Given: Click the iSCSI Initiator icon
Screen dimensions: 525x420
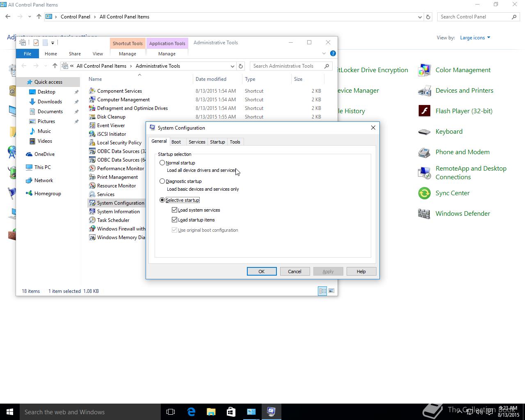Looking at the screenshot, I should 92,134.
